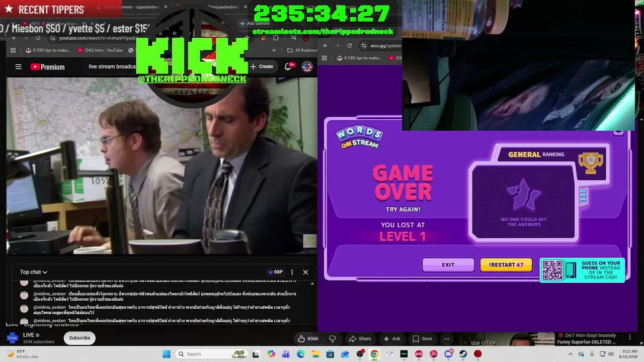Open YouTube notifications bell
Viewport: 644px width, 362px height.
pos(289,66)
